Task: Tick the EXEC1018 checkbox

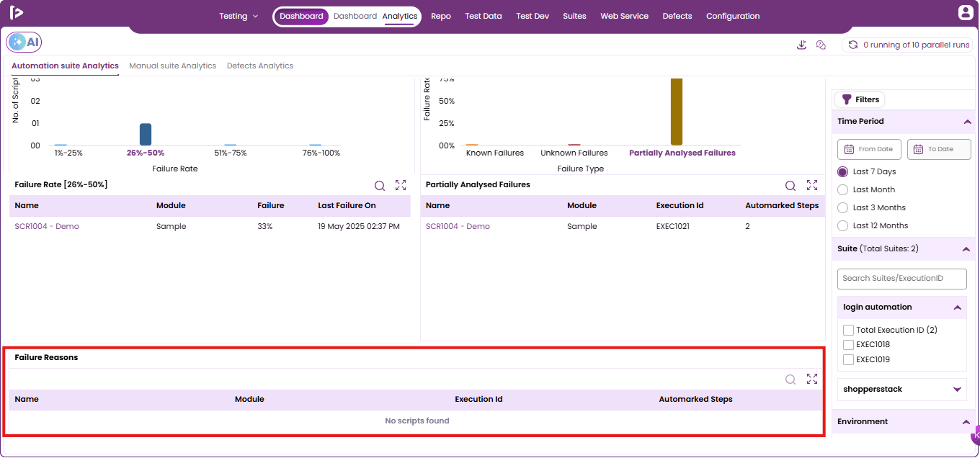Action: pos(848,345)
